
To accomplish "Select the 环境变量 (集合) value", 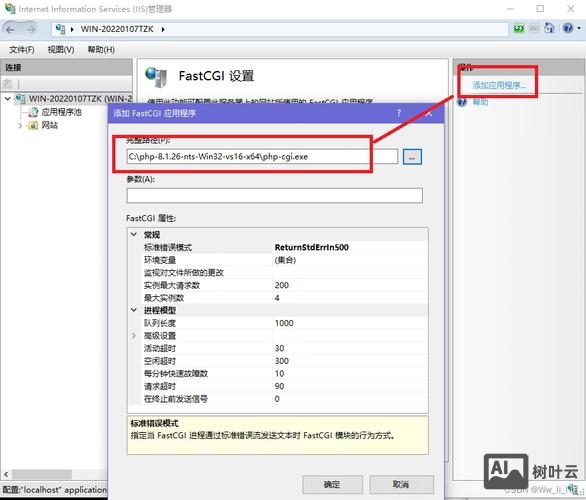I will [285, 260].
